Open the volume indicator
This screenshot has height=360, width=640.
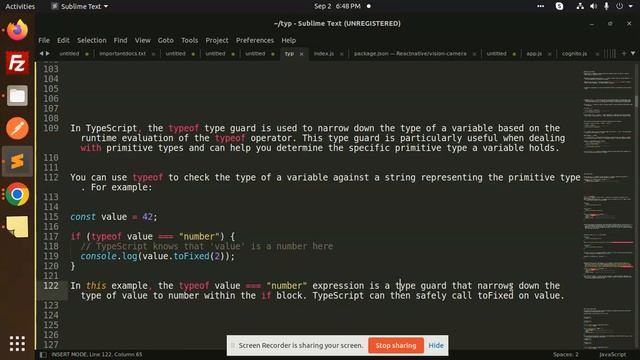(593, 6)
